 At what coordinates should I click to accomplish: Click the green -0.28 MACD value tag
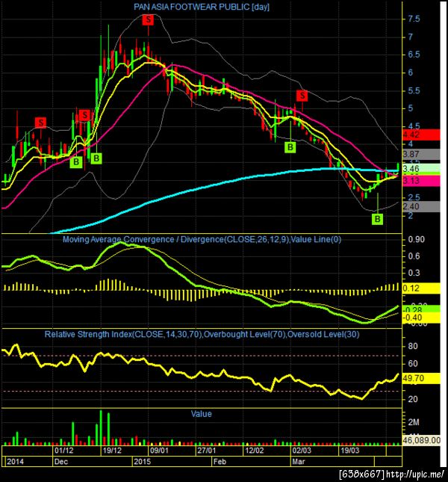pos(420,309)
